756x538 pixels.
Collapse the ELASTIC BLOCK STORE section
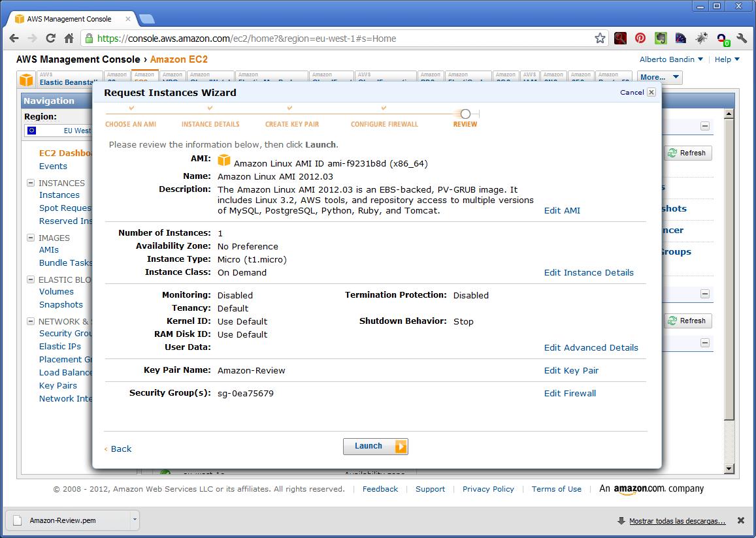[30, 279]
